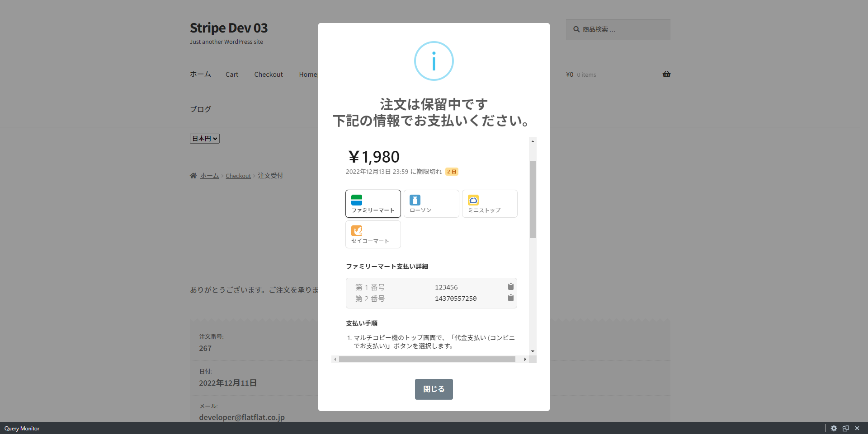Click the 第 1 番号 label
Screen dimensions: 868x434
(370, 287)
